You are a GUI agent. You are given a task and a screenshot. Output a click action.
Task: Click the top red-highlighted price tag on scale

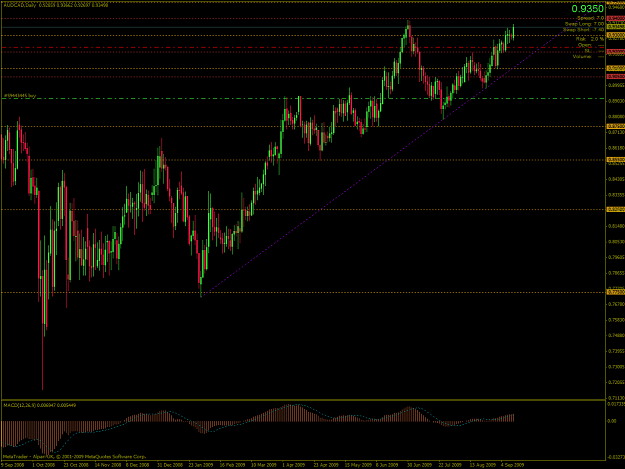click(615, 18)
